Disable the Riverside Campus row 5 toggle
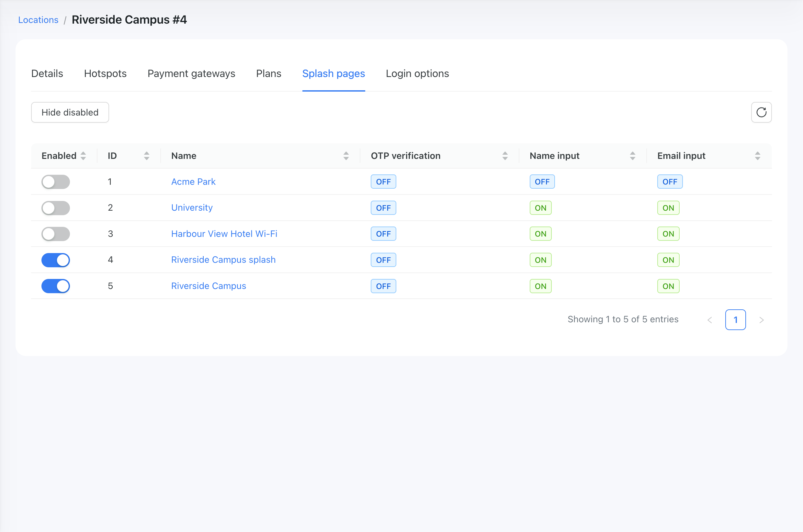This screenshot has height=532, width=803. point(56,286)
